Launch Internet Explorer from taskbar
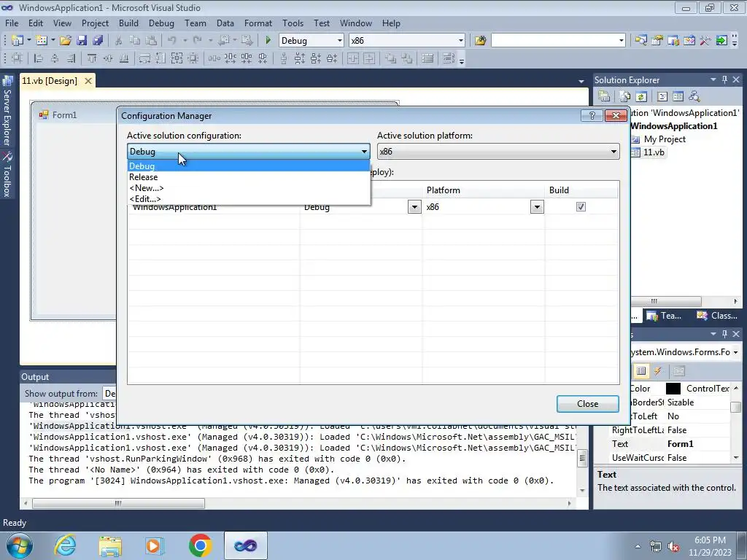Viewport: 747px width, 560px height. click(65, 545)
